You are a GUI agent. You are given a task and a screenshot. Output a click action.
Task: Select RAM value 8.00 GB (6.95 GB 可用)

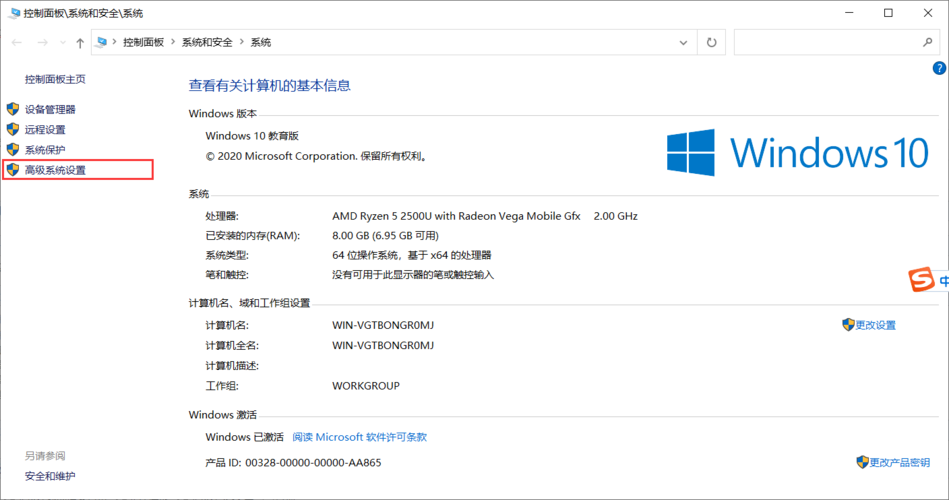point(386,235)
